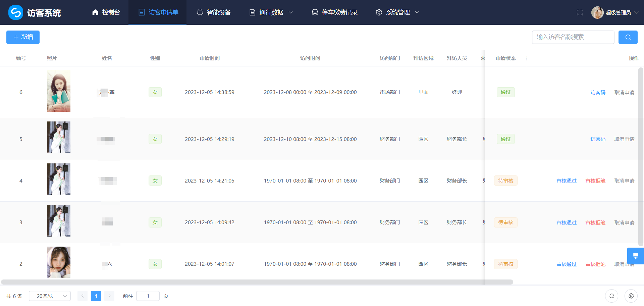This screenshot has width=644, height=306.
Task: Click the blue floating pin widget
Action: pyautogui.click(x=635, y=256)
